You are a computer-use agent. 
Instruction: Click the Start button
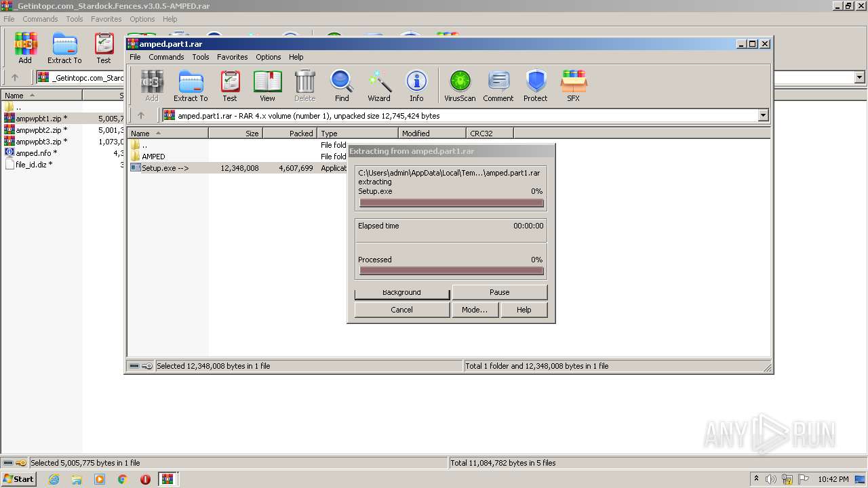click(x=18, y=479)
